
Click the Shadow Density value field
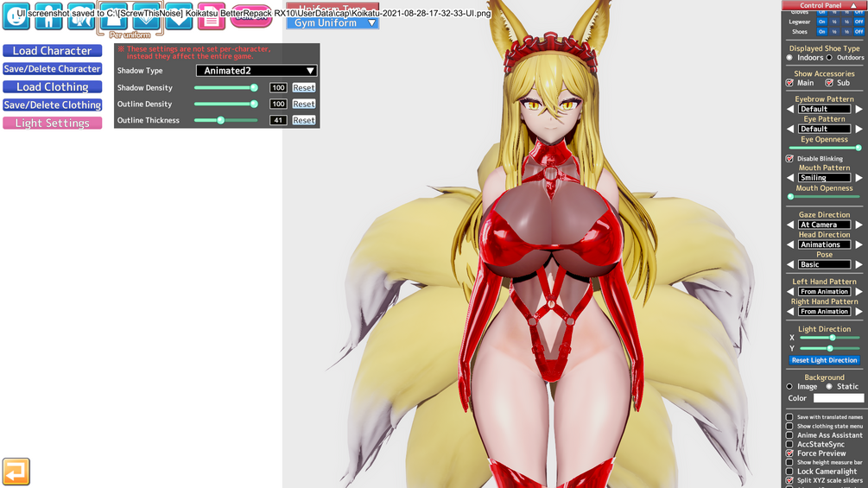(x=278, y=87)
